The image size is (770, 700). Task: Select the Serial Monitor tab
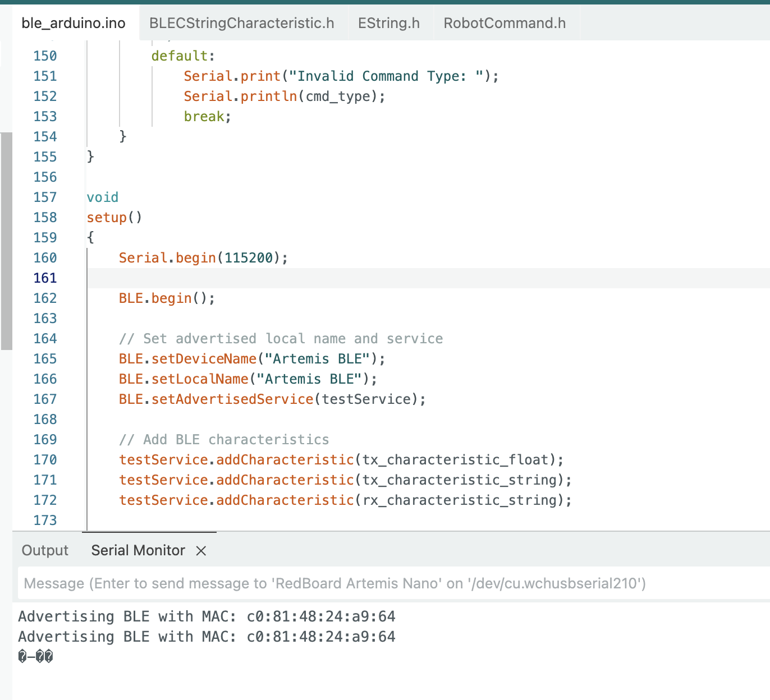click(x=138, y=551)
